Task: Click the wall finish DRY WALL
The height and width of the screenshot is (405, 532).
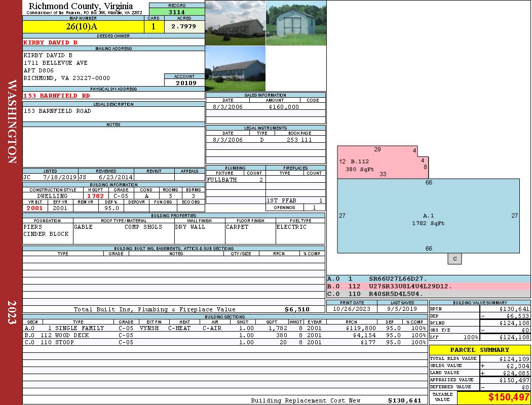Action: pyautogui.click(x=190, y=227)
